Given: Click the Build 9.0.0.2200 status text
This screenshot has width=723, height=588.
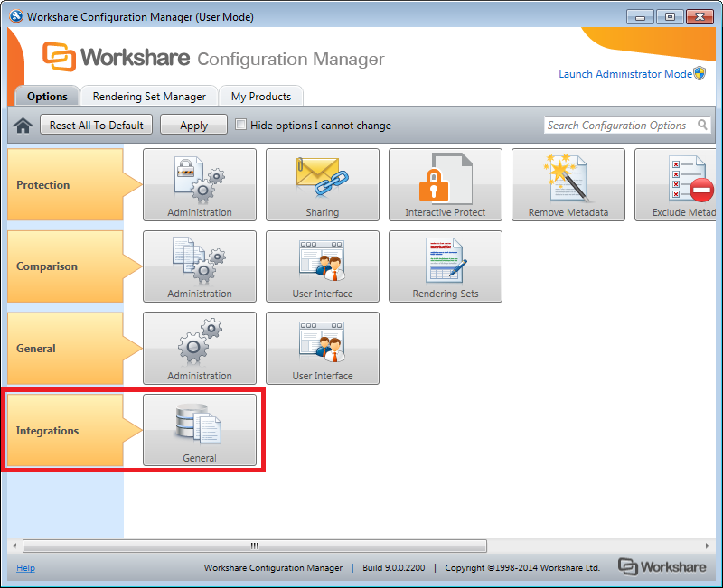Looking at the screenshot, I should [x=394, y=568].
